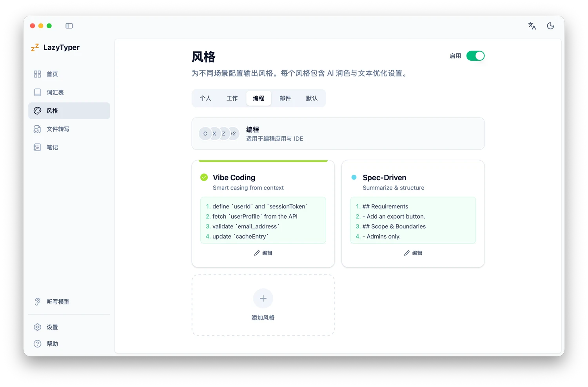The width and height of the screenshot is (588, 387).
Task: Switch to the 工作 tab
Action: pyautogui.click(x=232, y=98)
